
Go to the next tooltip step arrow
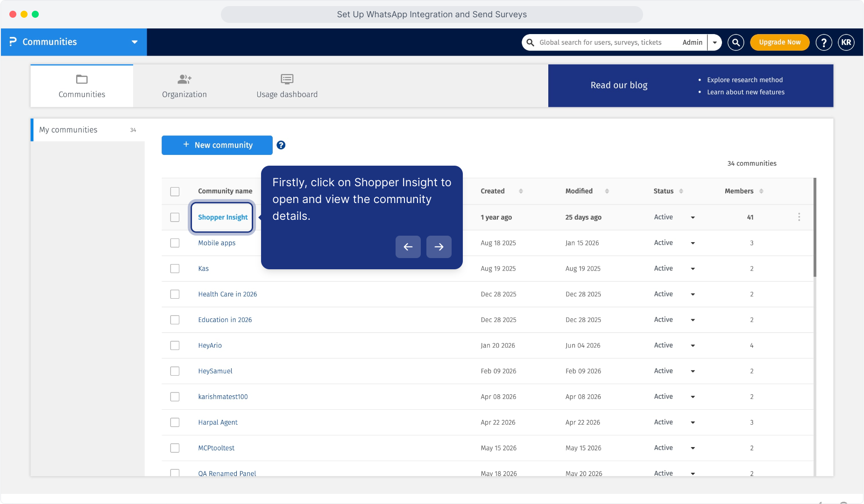pyautogui.click(x=439, y=247)
